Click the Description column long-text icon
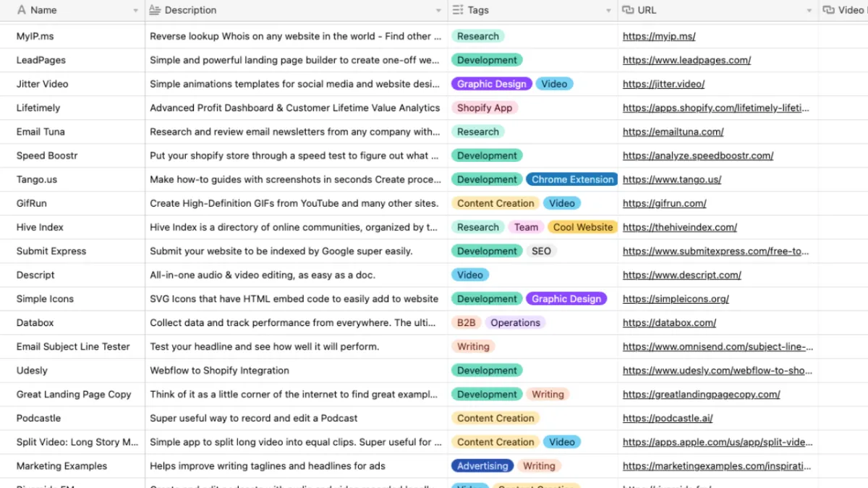Screen dimensions: 868x488 pyautogui.click(x=155, y=10)
